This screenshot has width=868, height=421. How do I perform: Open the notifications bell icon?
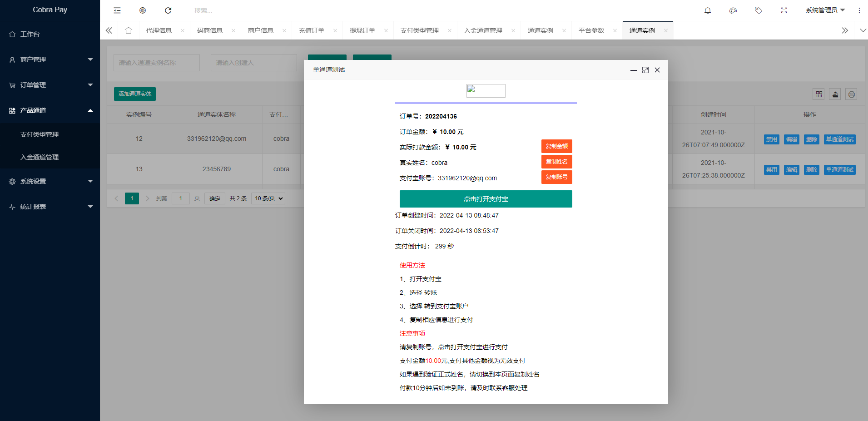pyautogui.click(x=707, y=10)
